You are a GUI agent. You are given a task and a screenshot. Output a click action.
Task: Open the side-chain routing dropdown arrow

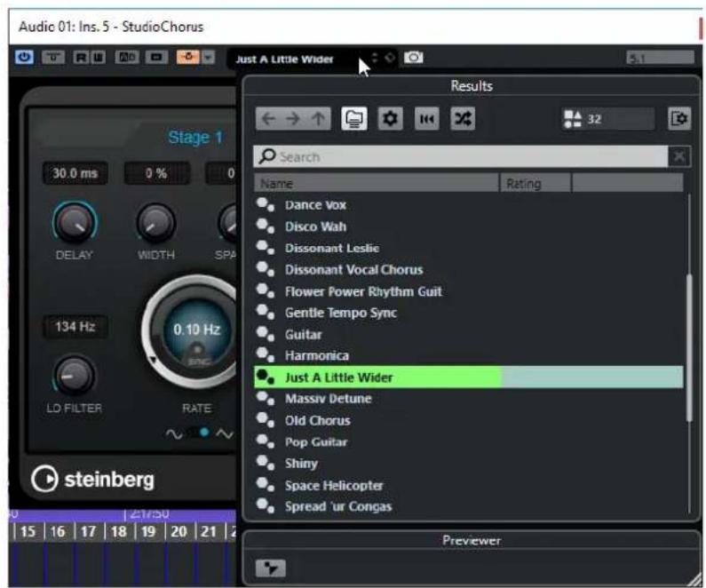point(208,57)
